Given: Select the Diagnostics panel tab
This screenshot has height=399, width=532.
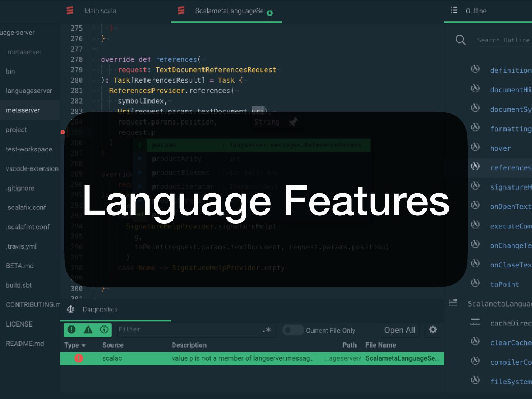Looking at the screenshot, I should (x=100, y=310).
